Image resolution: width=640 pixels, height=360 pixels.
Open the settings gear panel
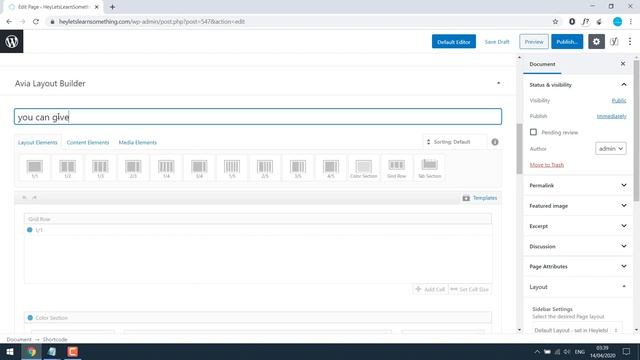pos(596,42)
